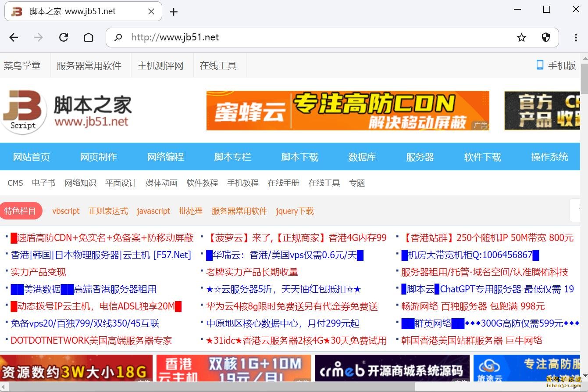Open 畅游网络 百独服务器 link

473,306
